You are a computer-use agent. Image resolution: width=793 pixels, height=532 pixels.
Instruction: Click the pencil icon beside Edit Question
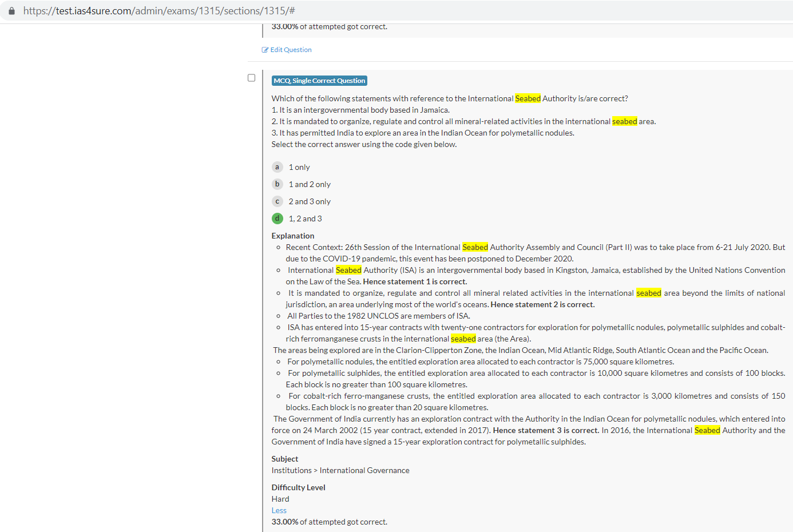point(265,50)
